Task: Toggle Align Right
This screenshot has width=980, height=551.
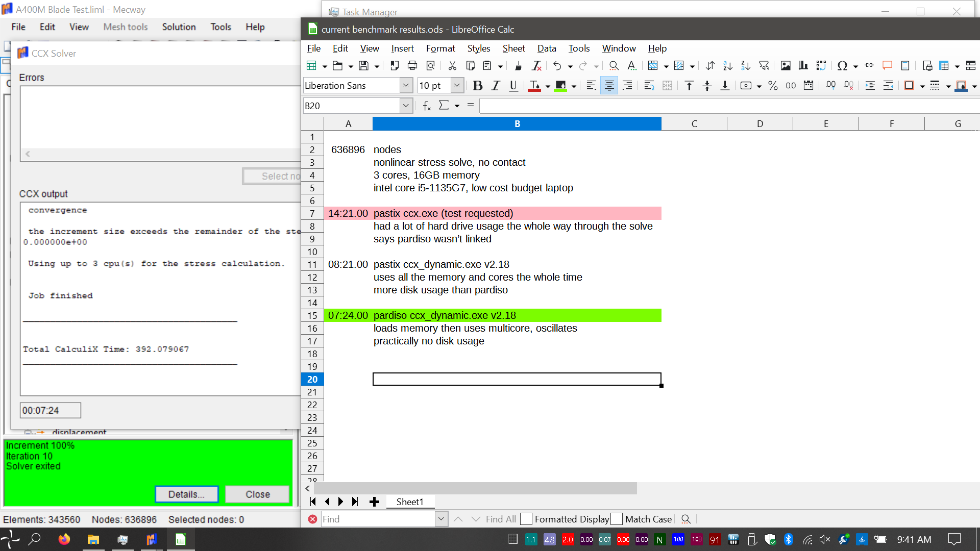Action: (x=627, y=86)
